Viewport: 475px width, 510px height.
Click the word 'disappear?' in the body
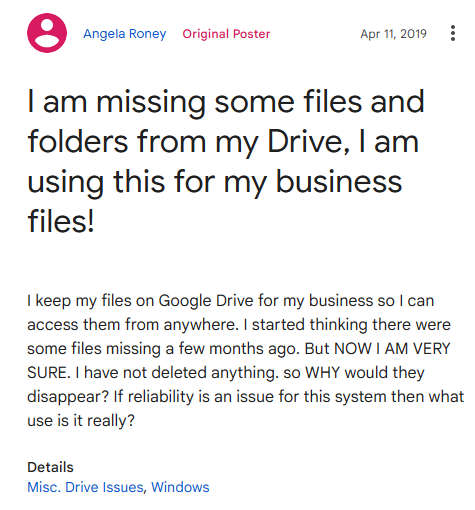pos(68,397)
